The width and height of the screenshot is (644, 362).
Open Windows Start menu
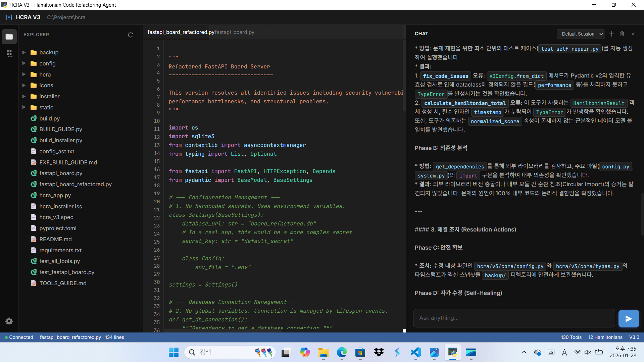[x=174, y=352]
